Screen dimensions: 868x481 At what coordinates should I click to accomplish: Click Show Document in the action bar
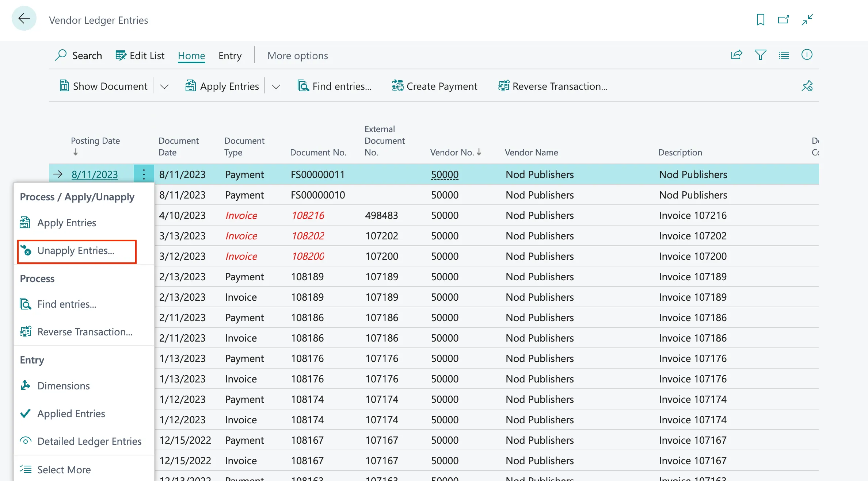coord(103,86)
